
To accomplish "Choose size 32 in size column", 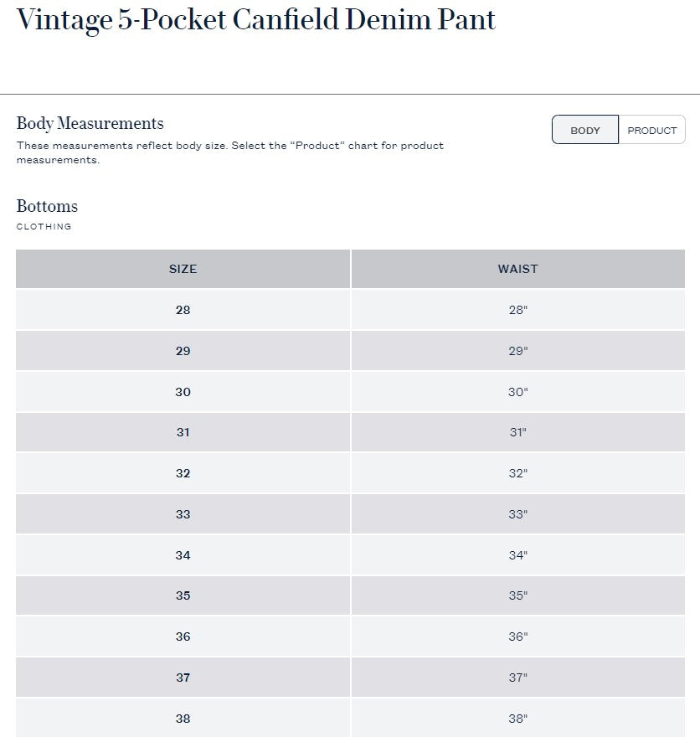I will pos(183,473).
